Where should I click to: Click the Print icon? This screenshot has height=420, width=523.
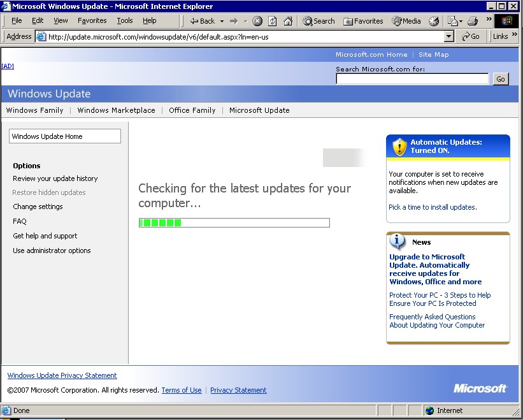472,21
